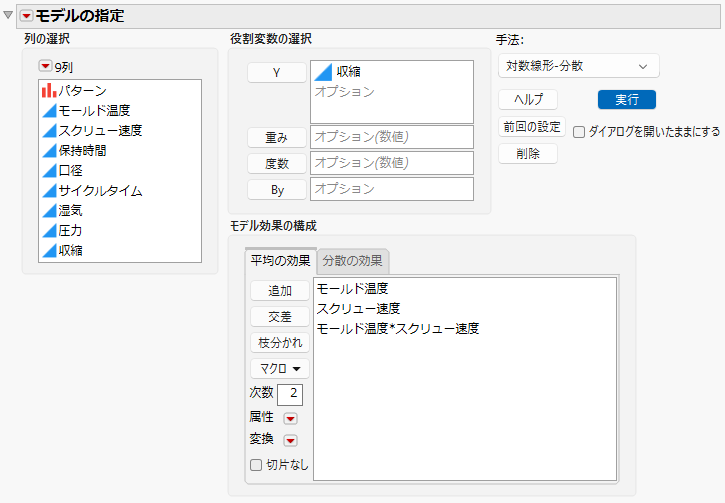The image size is (725, 503).
Task: Open the red triangle menu beside 9列
Action: click(x=45, y=67)
